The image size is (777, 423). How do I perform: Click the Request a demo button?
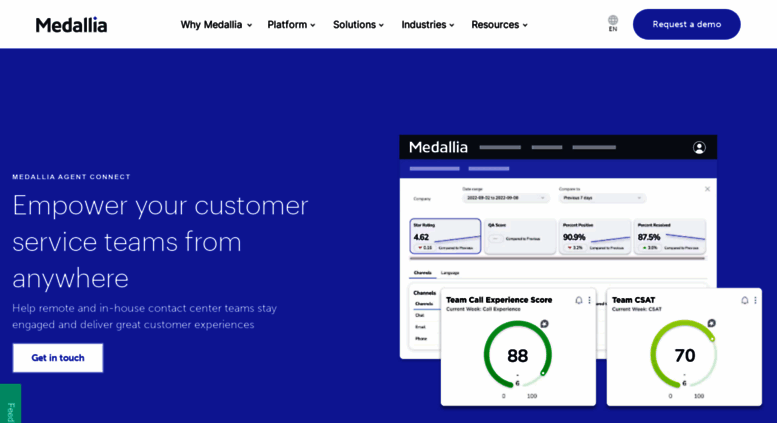click(686, 24)
